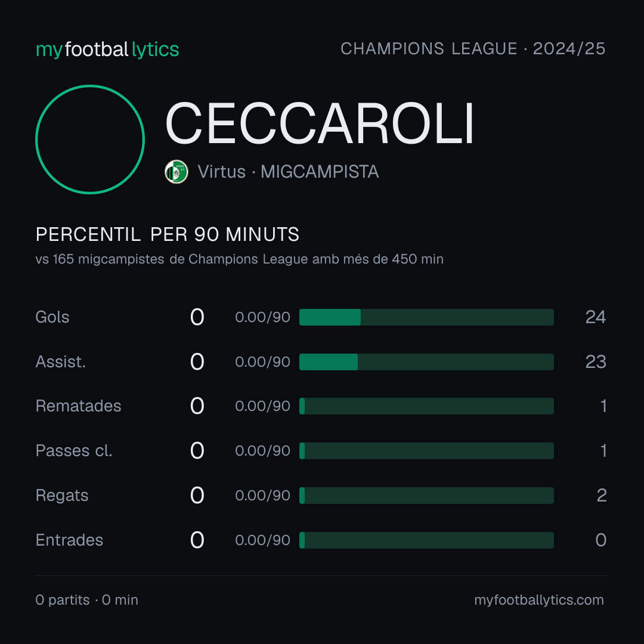Click the 0 partits 0 min footer
This screenshot has height=644, width=644.
coord(86,600)
